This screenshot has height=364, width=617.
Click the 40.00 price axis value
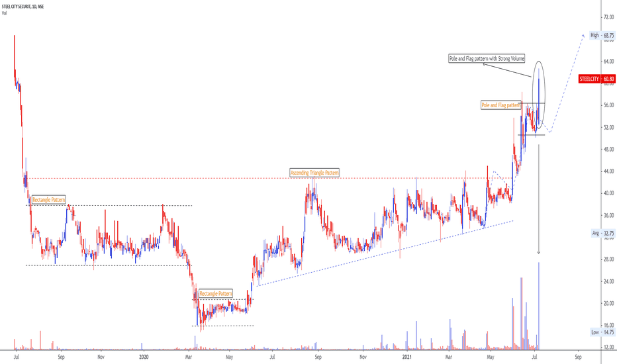[x=608, y=193]
